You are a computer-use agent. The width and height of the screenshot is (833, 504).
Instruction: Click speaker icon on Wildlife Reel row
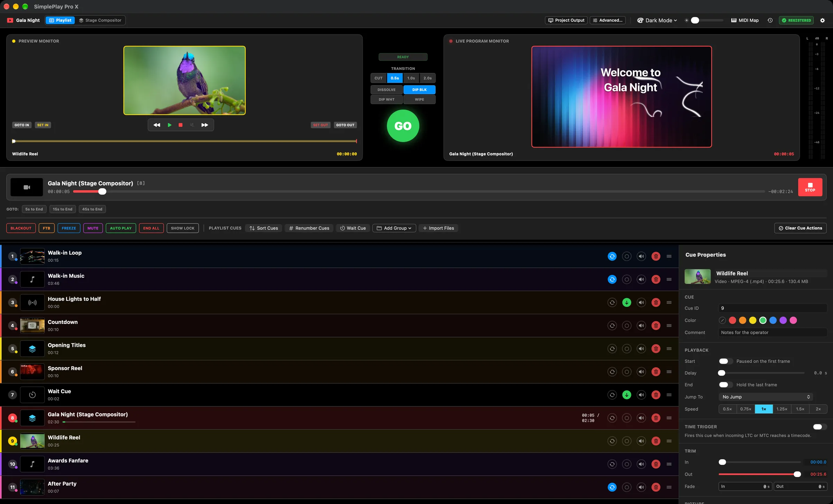(641, 441)
